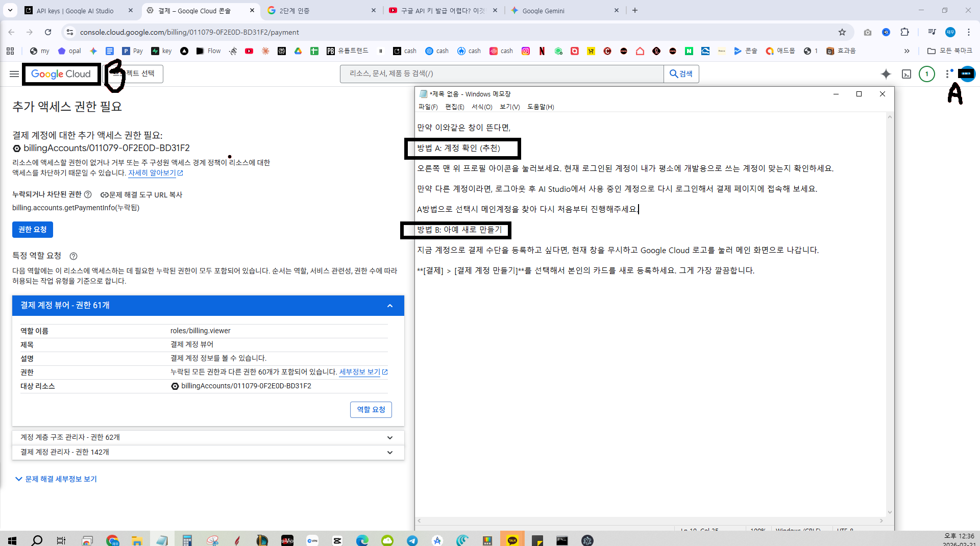Open the Google Cloud navigation hamburger menu

(x=14, y=74)
